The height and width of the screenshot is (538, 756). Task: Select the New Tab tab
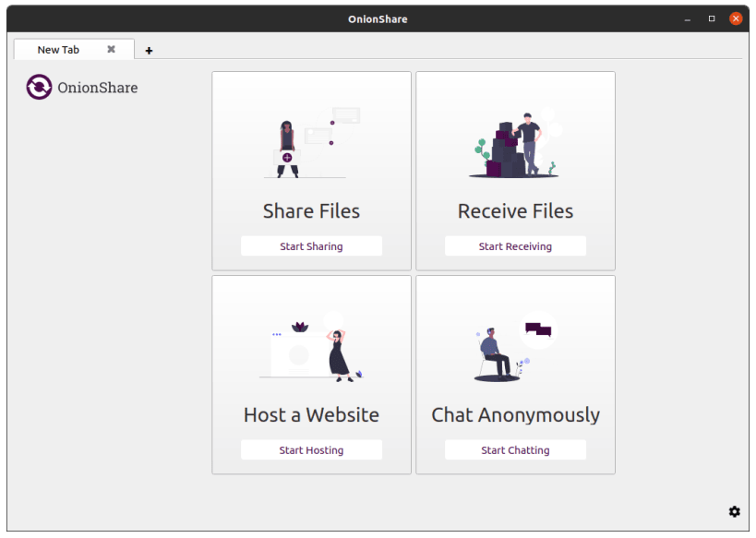74,49
